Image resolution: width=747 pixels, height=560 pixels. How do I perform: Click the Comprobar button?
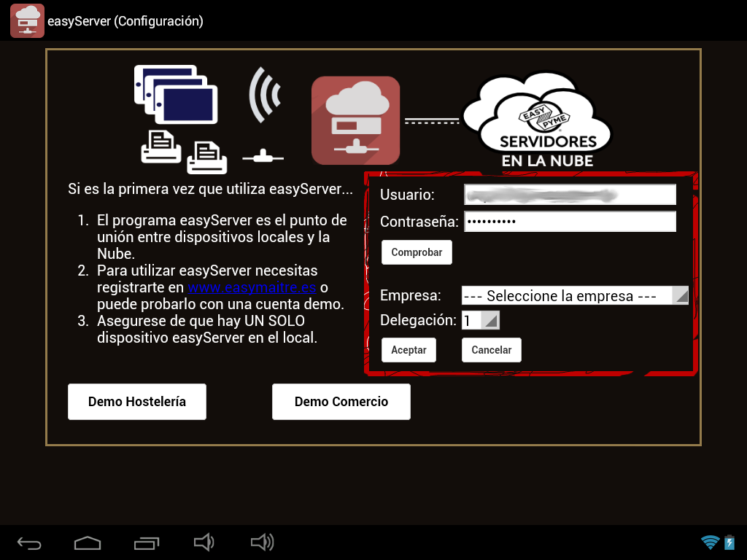tap(417, 252)
